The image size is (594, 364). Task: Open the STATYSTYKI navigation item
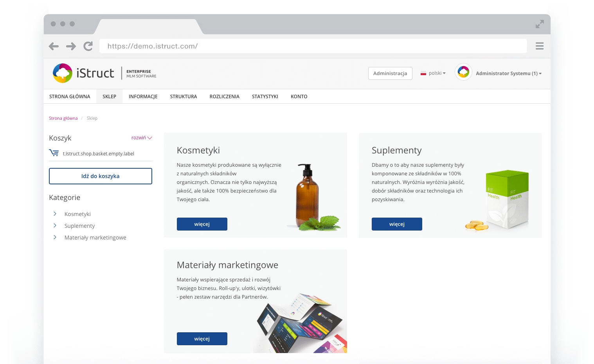pyautogui.click(x=265, y=96)
